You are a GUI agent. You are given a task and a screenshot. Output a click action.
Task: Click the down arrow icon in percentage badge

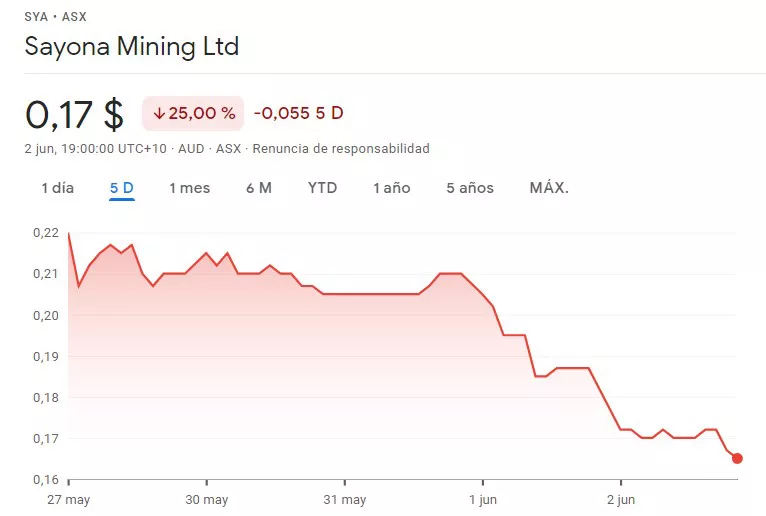(x=159, y=114)
